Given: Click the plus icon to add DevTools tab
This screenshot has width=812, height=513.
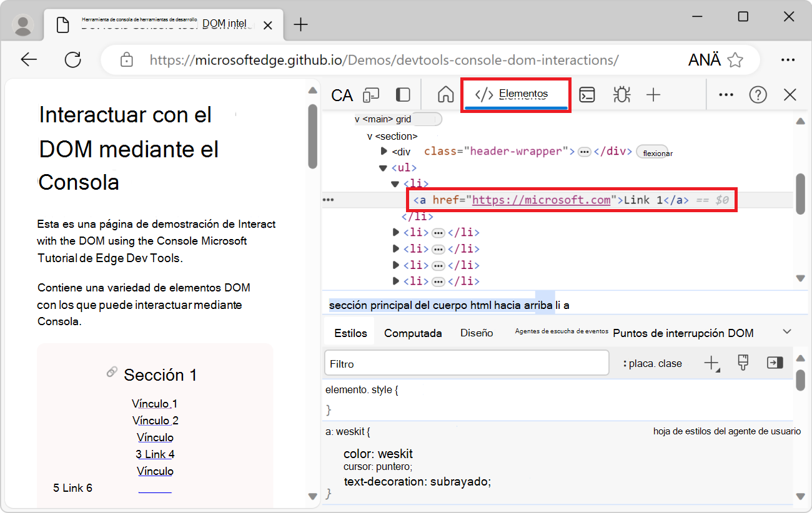Looking at the screenshot, I should [653, 94].
